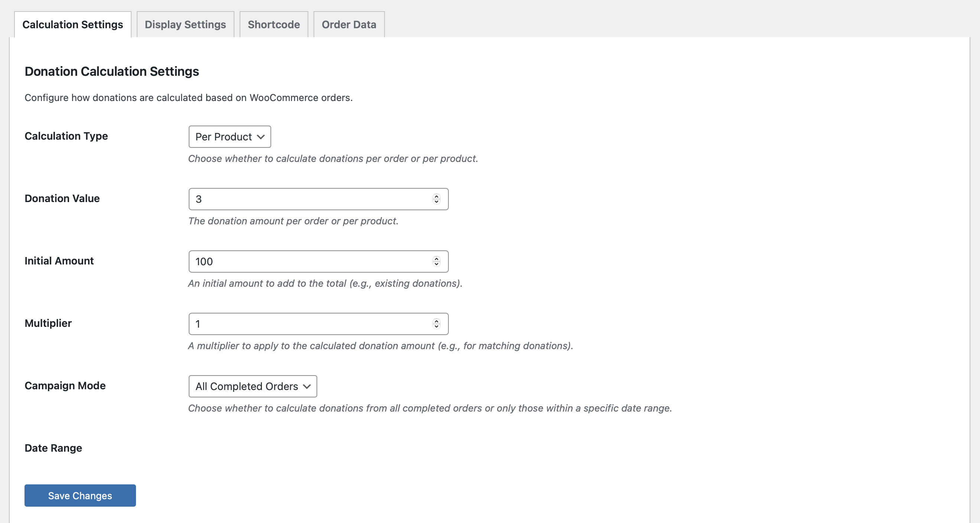This screenshot has height=523, width=980.
Task: Click the Calculation Type field label
Action: point(66,136)
